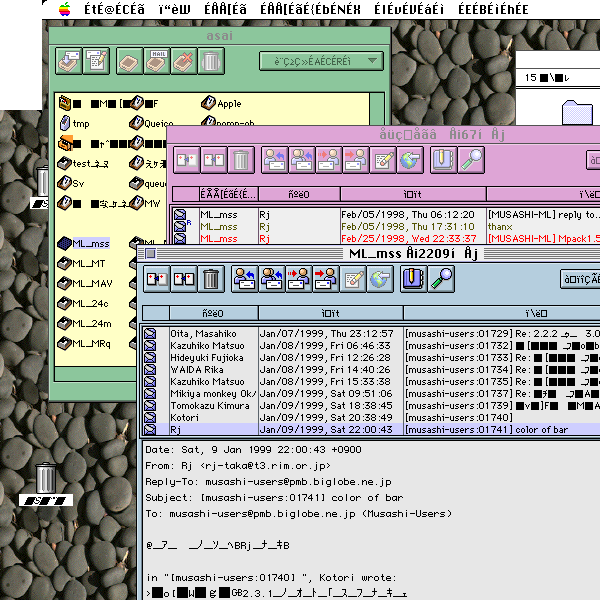
Task: Expand the dropdown in asai window toolbar
Action: tap(321, 62)
